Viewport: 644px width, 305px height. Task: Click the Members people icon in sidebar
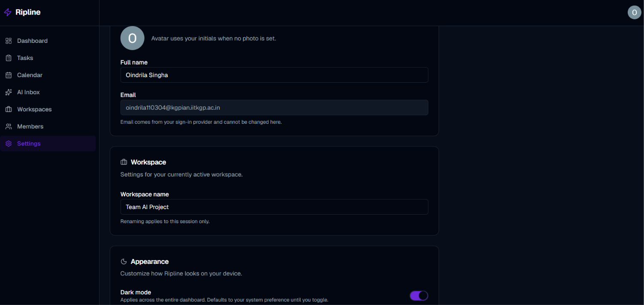coord(9,126)
